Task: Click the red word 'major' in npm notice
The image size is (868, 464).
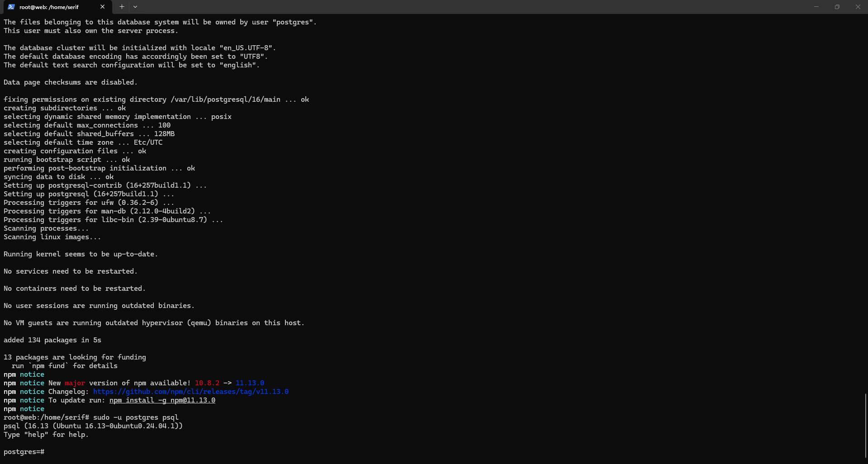Action: [x=75, y=383]
